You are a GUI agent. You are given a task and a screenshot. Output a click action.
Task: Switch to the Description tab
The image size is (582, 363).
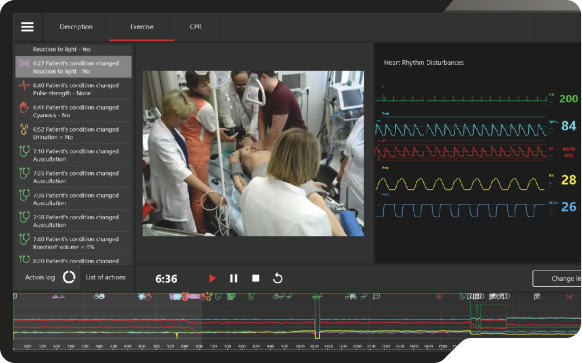pyautogui.click(x=76, y=27)
